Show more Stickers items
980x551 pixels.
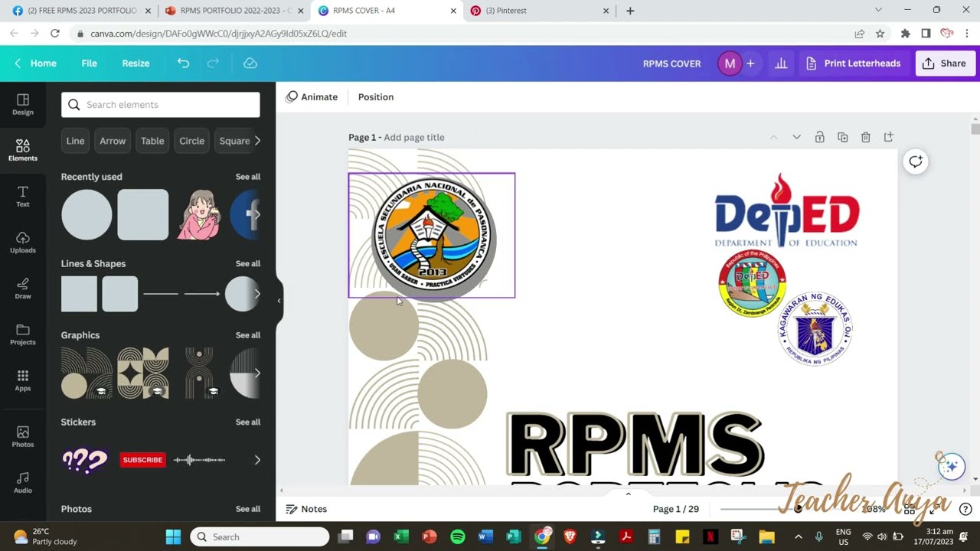point(257,460)
